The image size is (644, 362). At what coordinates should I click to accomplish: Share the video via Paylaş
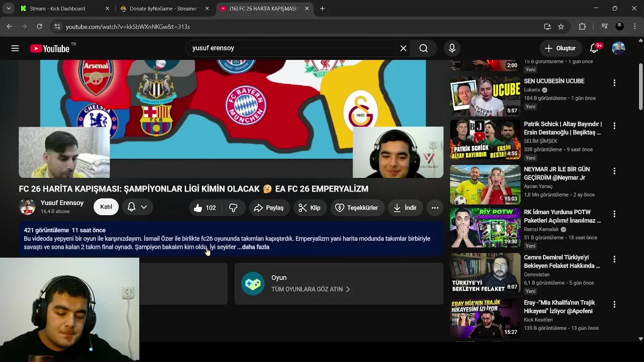[x=269, y=208]
